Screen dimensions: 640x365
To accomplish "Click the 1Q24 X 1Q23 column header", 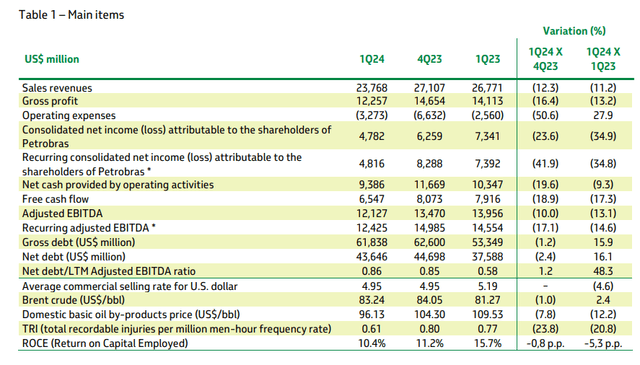I will tap(603, 59).
